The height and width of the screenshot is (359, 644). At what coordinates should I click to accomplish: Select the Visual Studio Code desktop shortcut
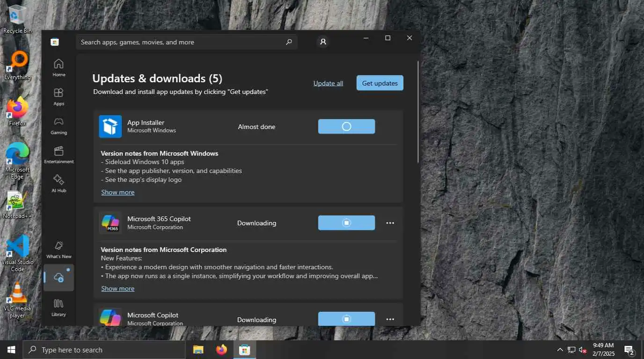[x=17, y=253]
